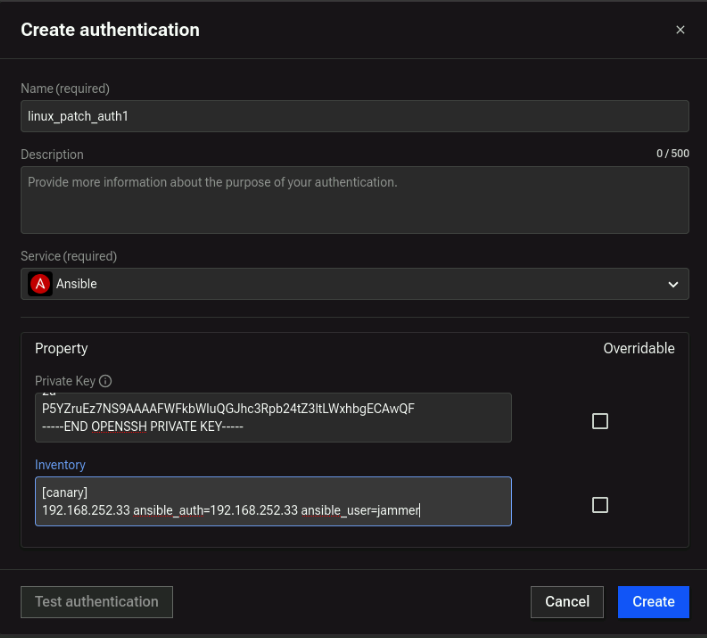Click the Private Key label
The height and width of the screenshot is (638, 707).
click(65, 381)
